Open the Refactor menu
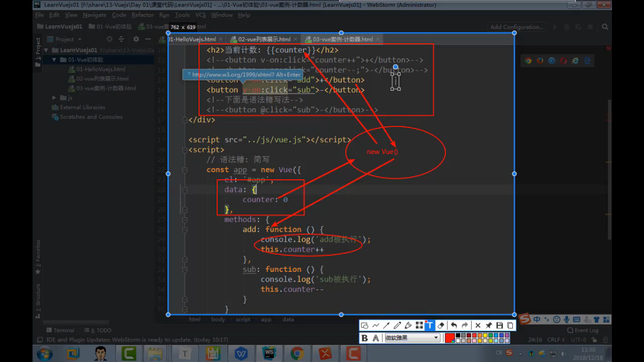The width and height of the screenshot is (644, 362). tap(143, 15)
